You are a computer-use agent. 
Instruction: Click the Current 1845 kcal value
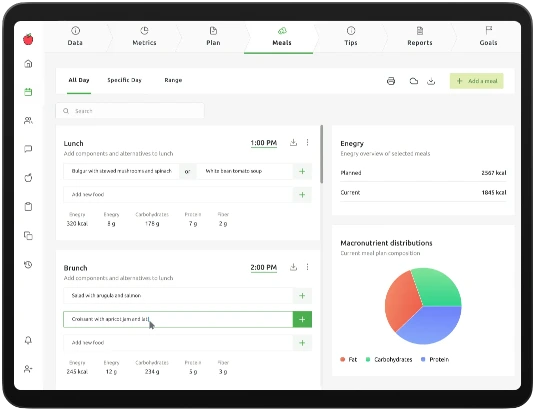494,193
